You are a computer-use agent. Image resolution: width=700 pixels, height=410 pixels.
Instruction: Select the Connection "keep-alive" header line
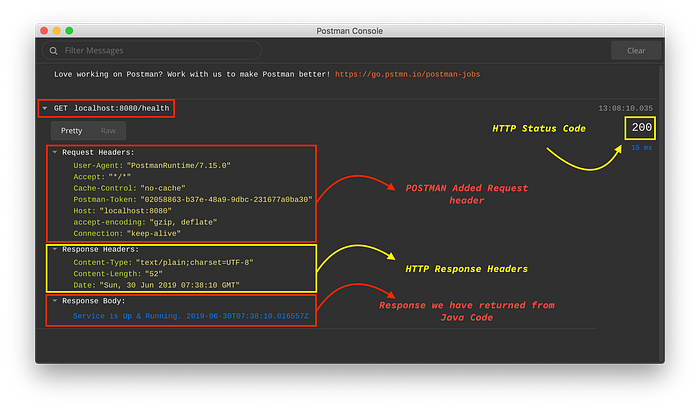[127, 234]
